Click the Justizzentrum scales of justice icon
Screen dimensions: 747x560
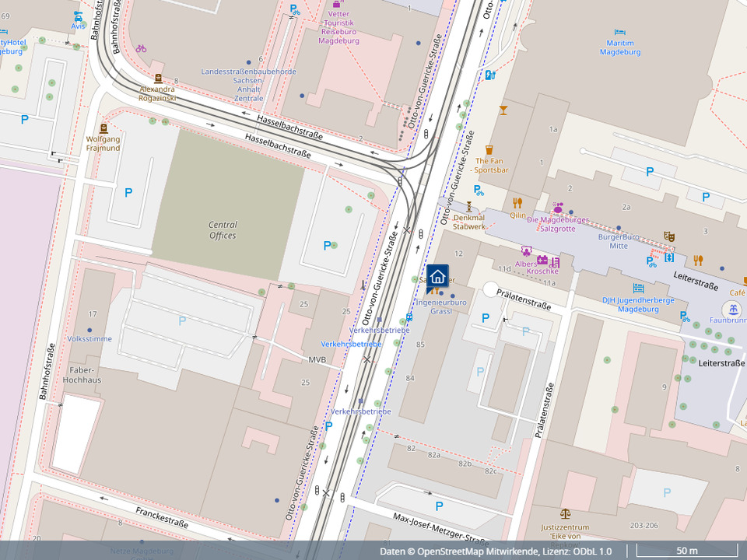point(565,514)
